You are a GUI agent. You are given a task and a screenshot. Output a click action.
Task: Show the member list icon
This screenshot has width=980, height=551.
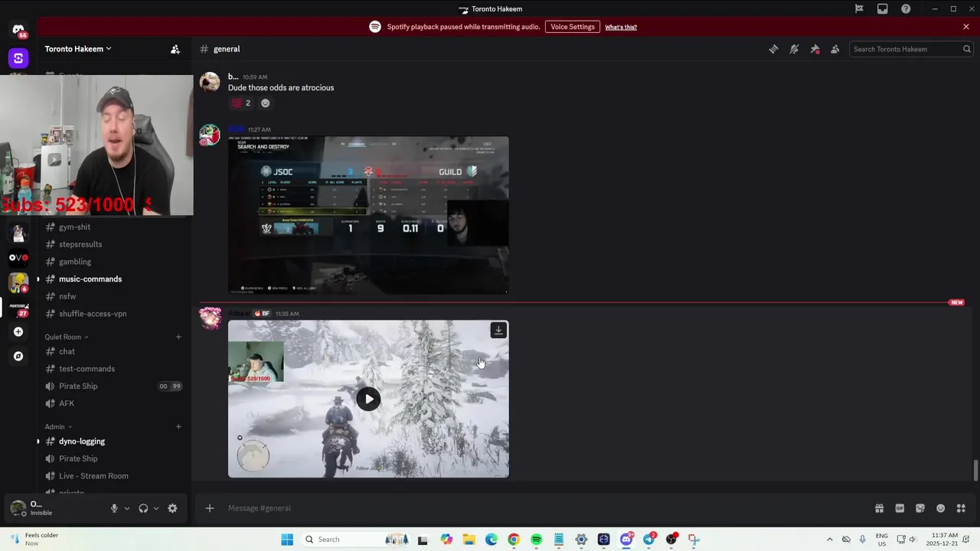(835, 49)
